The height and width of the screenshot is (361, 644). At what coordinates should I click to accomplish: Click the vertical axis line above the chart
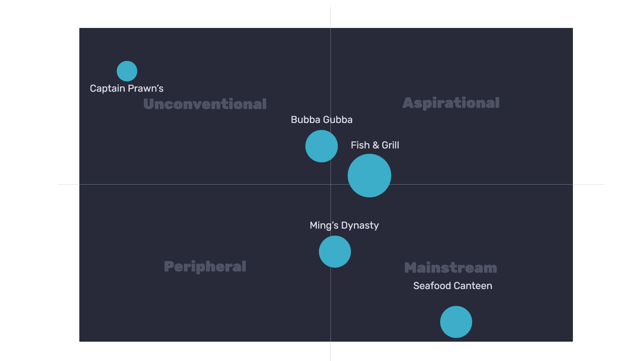click(x=330, y=17)
